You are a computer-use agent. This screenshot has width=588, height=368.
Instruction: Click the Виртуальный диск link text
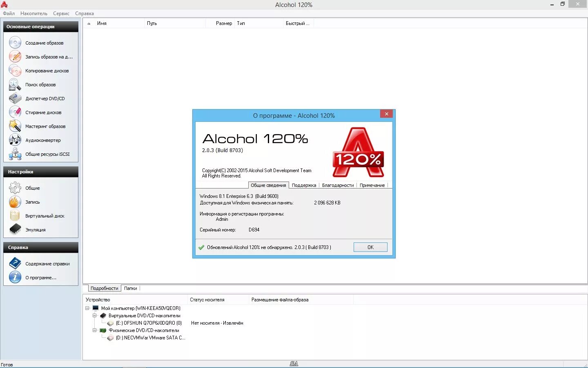tap(45, 216)
